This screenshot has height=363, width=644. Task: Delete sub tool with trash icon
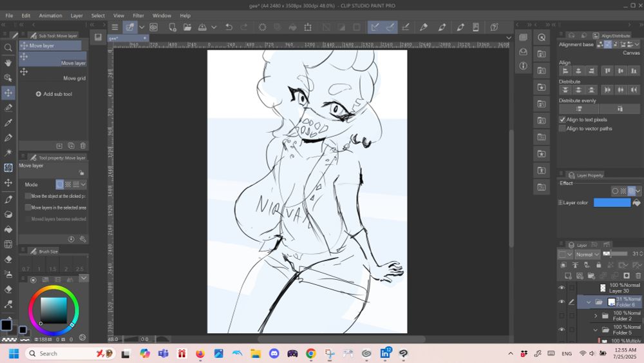(x=83, y=146)
